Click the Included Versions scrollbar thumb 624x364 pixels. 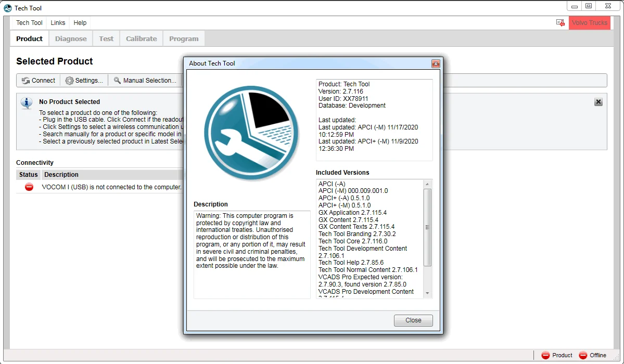tap(427, 228)
